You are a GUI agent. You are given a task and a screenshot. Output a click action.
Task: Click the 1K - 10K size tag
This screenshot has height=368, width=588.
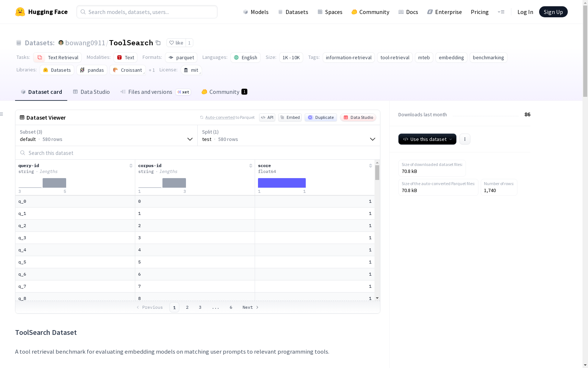[x=291, y=57]
